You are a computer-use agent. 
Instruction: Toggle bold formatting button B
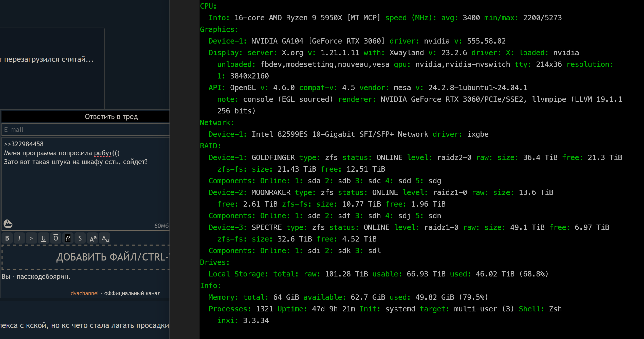tap(7, 238)
